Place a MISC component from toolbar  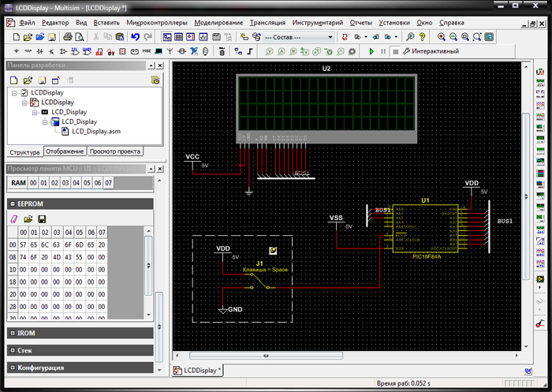(x=147, y=51)
